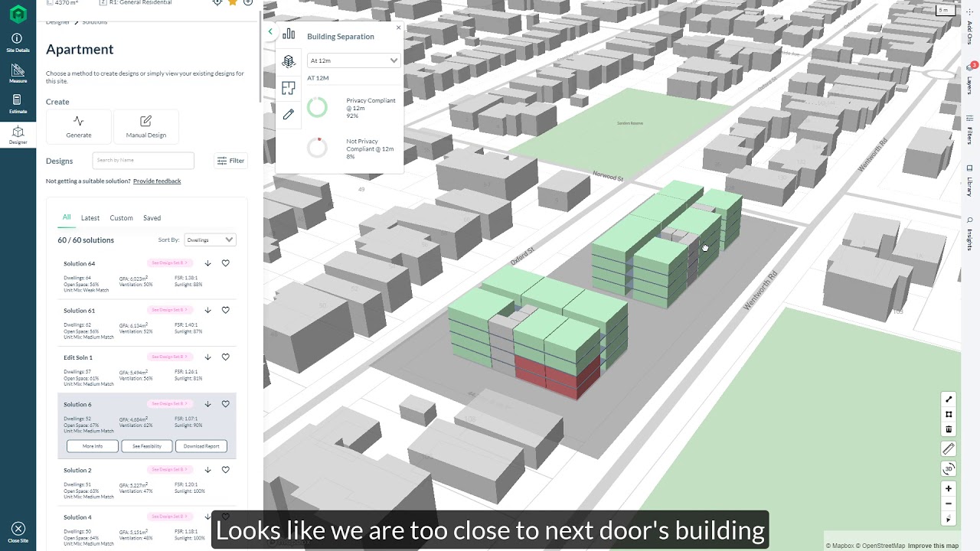Click More Info for Solution 6
This screenshot has width=980, height=551.
point(93,446)
